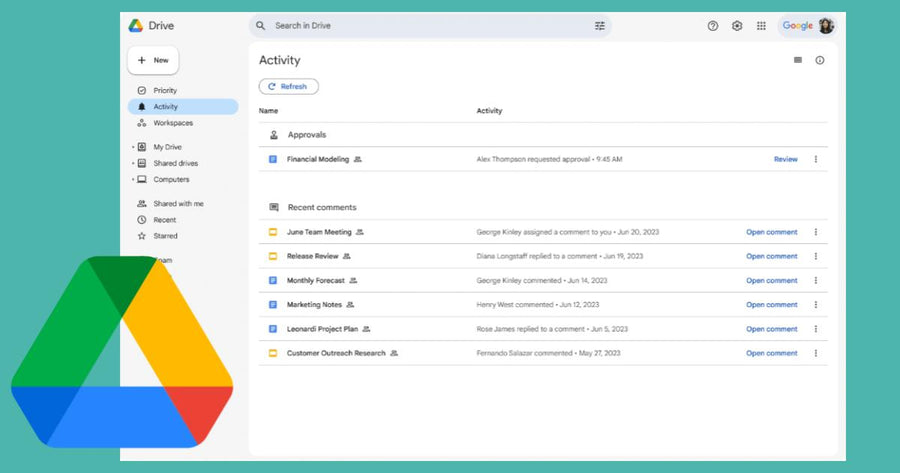Click the Approvals section heading
Screen dimensions: 900x473
[x=307, y=135]
